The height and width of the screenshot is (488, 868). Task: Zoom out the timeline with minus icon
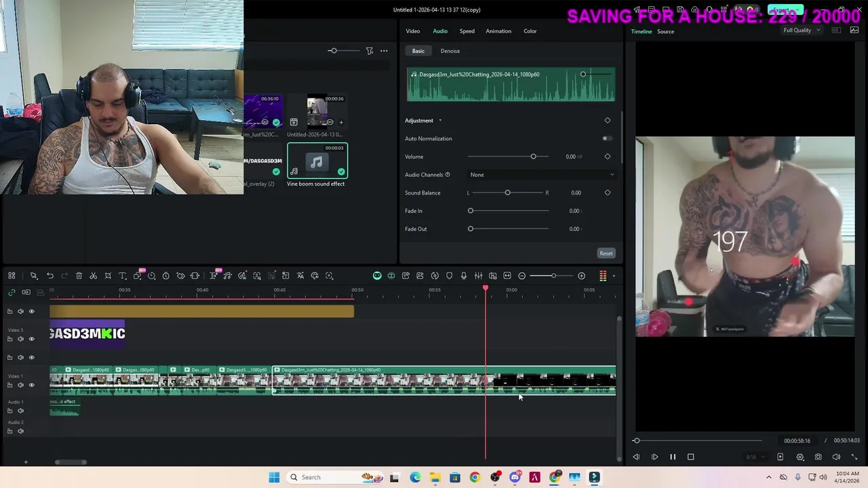(x=521, y=276)
